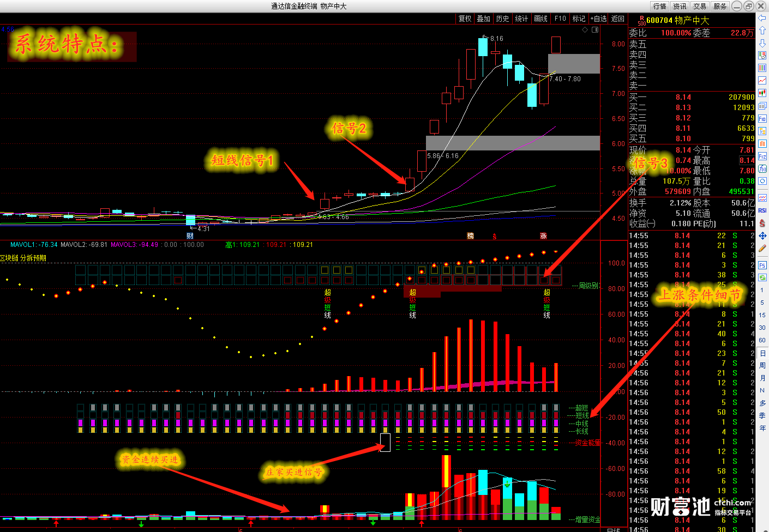Select the N custom-day period
The height and width of the screenshot is (532, 769).
click(x=762, y=390)
